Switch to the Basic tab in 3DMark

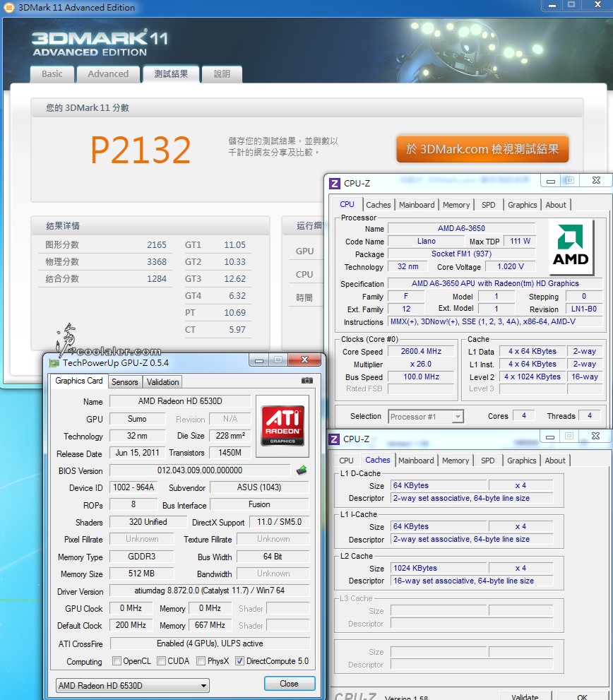click(52, 74)
